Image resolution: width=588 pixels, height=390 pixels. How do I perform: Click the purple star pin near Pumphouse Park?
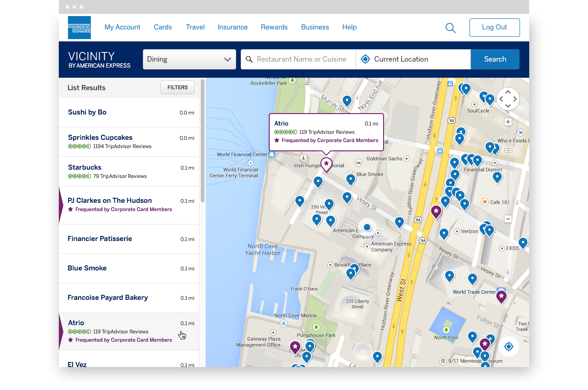pos(295,347)
